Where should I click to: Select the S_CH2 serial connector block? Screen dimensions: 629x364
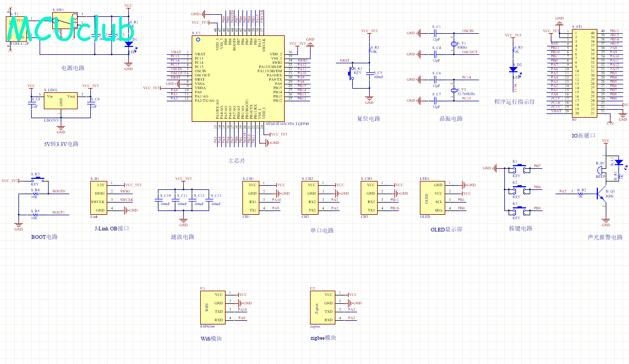pyautogui.click(x=309, y=198)
